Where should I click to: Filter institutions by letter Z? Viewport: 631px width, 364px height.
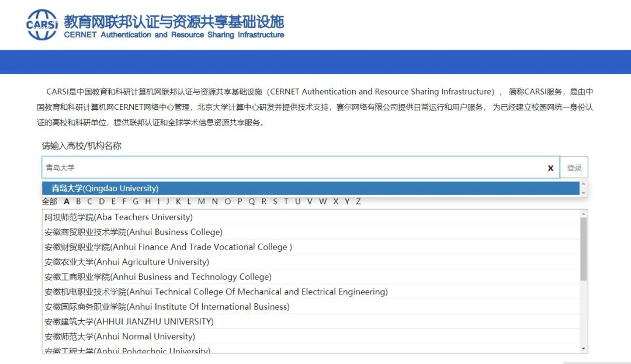tap(358, 201)
